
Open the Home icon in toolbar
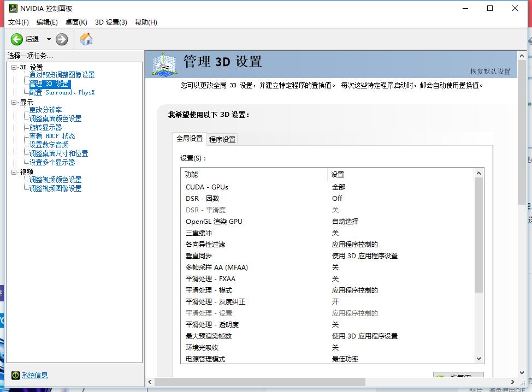coord(86,39)
